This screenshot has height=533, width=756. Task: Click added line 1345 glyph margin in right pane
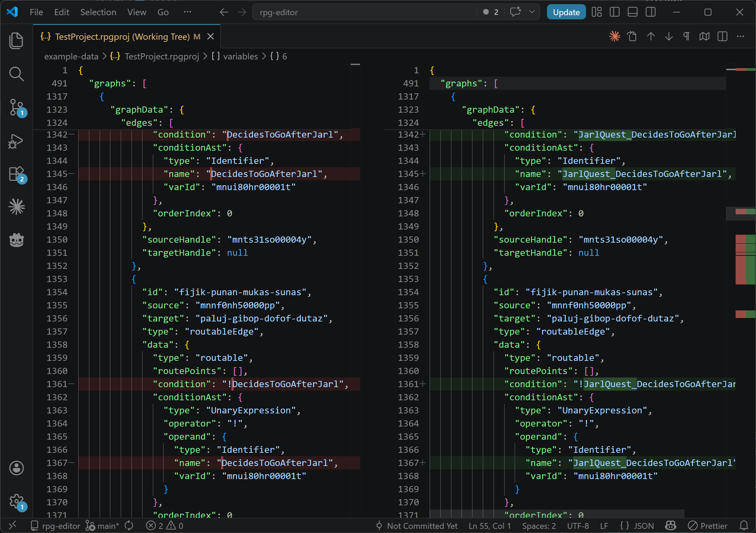point(423,174)
